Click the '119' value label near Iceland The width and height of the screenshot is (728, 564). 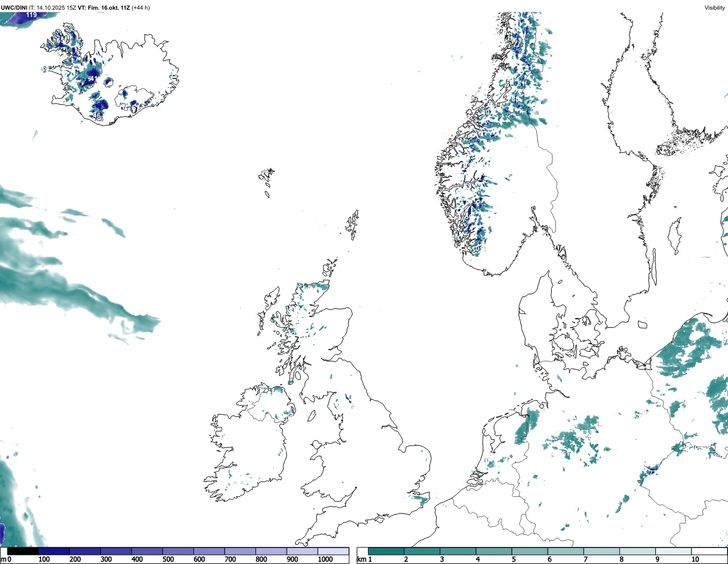click(x=31, y=15)
